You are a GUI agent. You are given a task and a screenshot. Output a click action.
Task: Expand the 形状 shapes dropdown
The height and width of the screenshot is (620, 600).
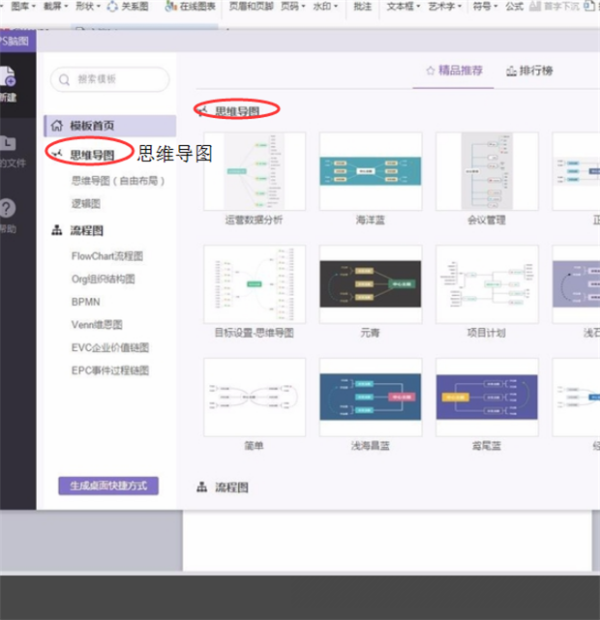coord(88,6)
